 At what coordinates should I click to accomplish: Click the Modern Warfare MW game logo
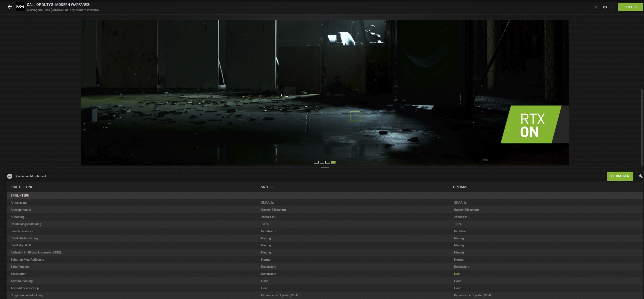(x=20, y=7)
